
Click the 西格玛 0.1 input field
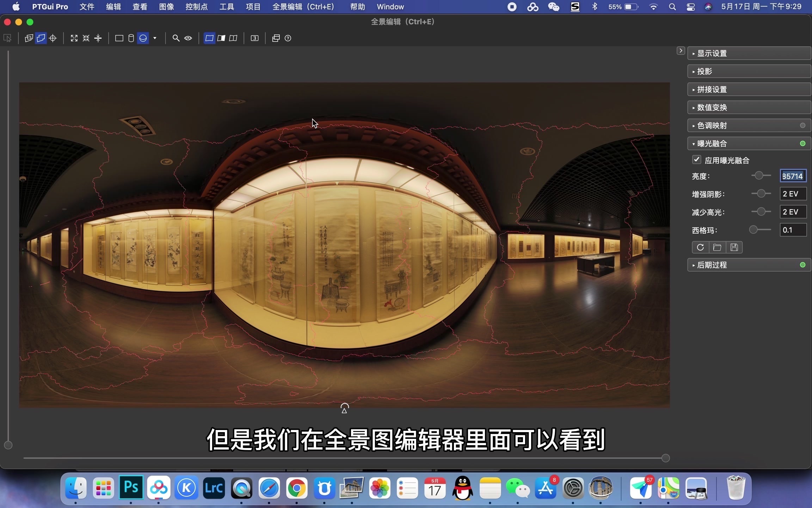pyautogui.click(x=793, y=230)
